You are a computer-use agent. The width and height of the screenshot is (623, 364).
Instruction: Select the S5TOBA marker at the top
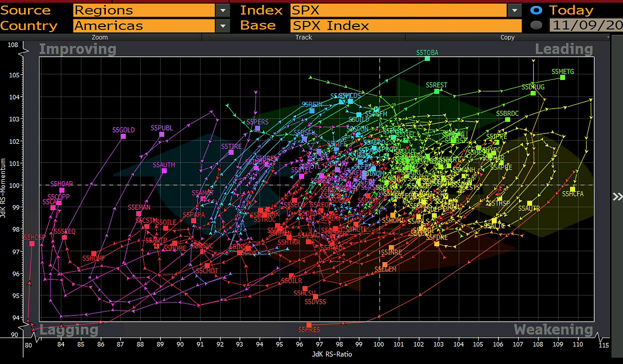pos(427,59)
